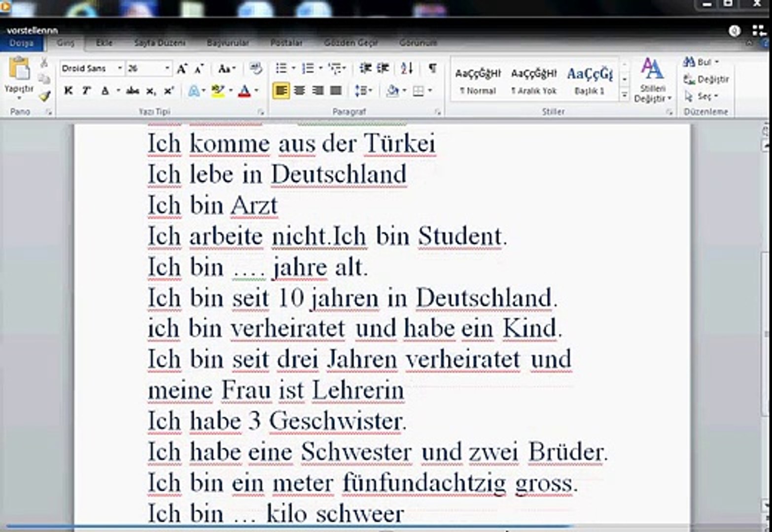The image size is (772, 532).
Task: Apply the red font color
Action: coord(245,91)
